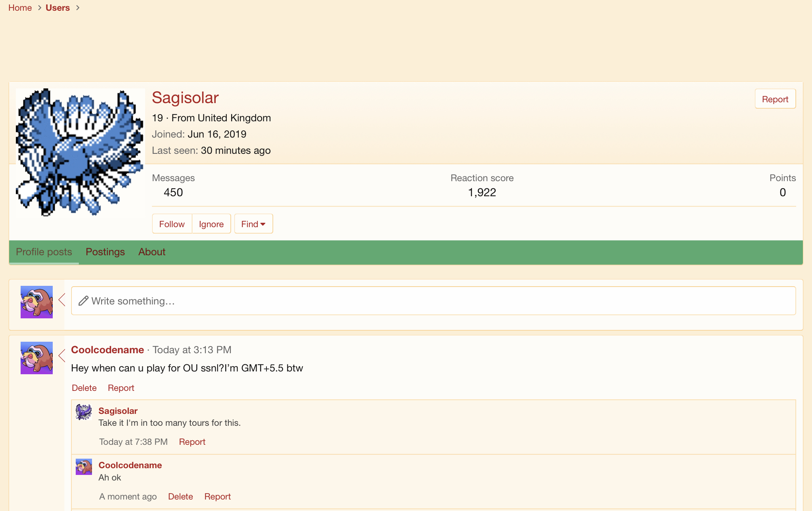
Task: Click the '30 minutes ago' last seen text
Action: (x=236, y=150)
